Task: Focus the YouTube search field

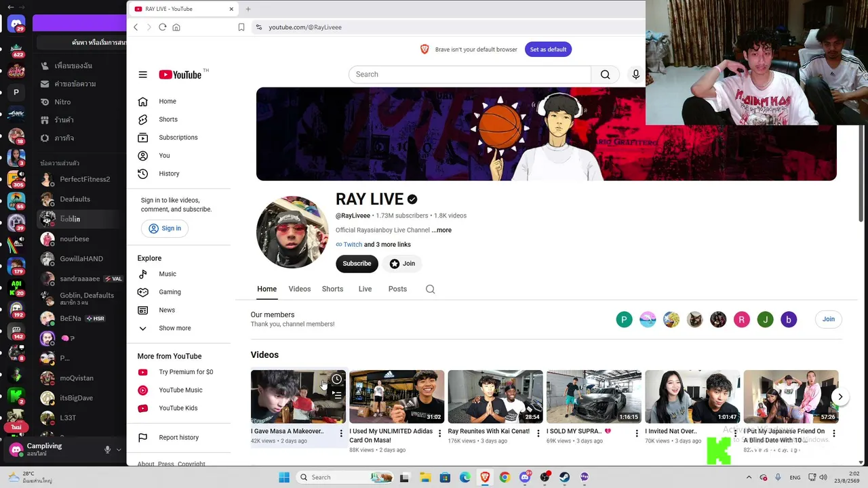Action: [470, 75]
